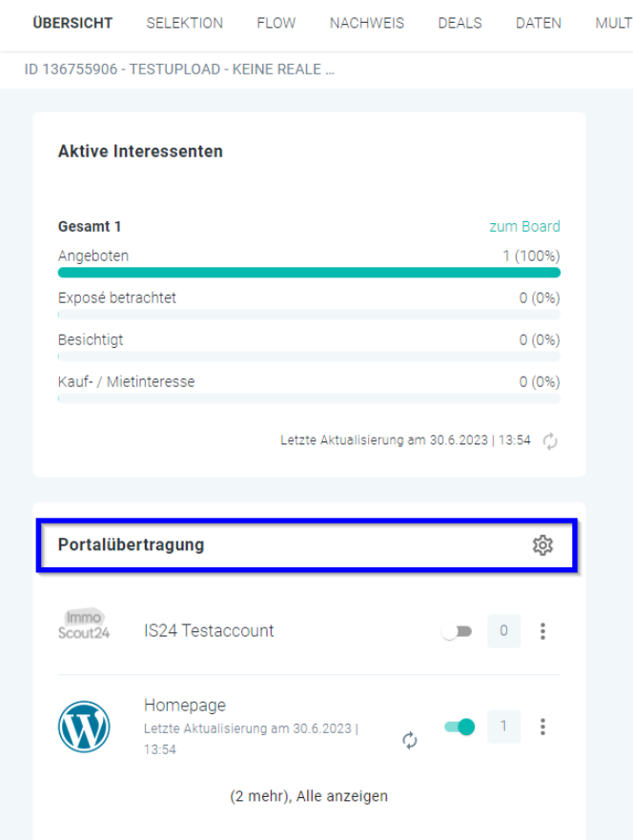
Task: Go to the NACHWEIS tab
Action: (367, 23)
